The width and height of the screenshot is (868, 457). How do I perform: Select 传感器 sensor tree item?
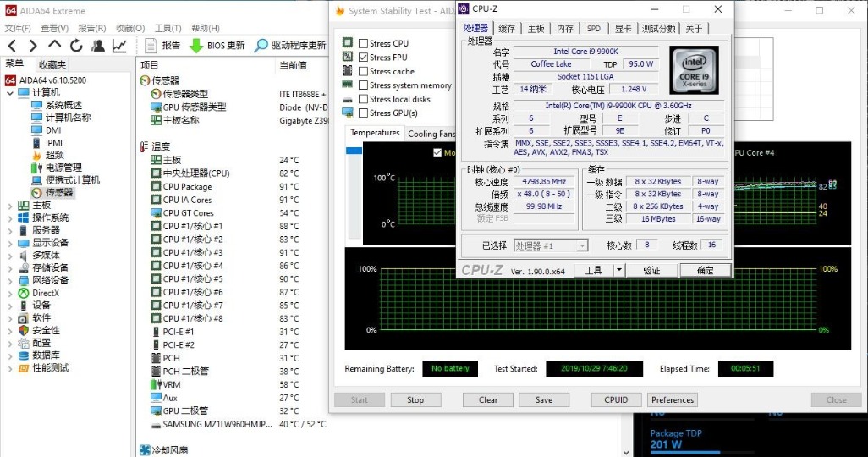[x=58, y=193]
